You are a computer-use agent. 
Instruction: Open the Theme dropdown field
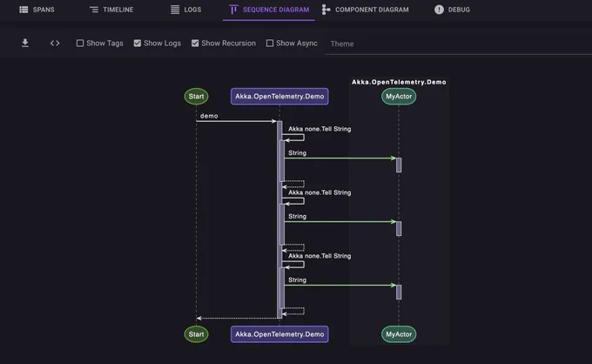tap(458, 44)
